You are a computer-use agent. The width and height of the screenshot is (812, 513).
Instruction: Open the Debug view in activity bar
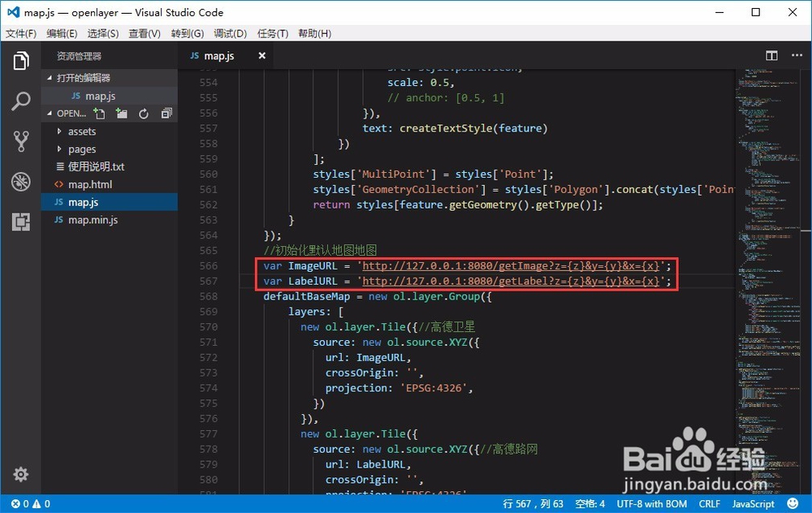(21, 182)
